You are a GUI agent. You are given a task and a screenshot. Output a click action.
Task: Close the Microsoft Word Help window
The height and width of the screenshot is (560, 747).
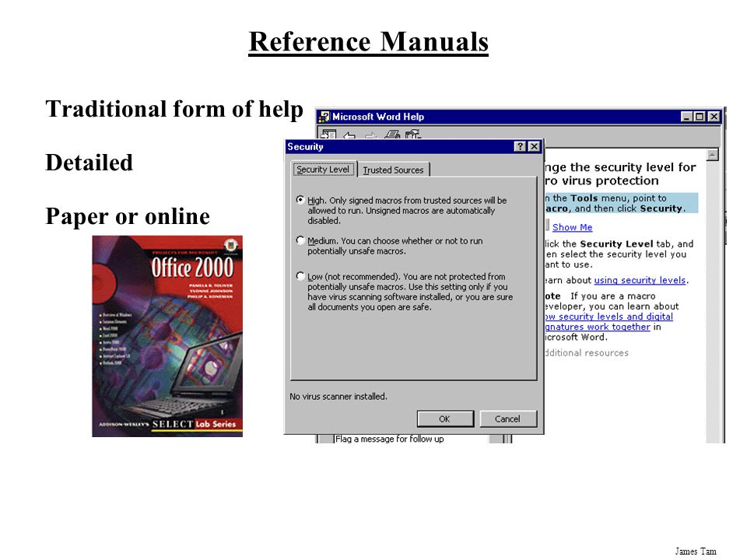[x=714, y=117]
